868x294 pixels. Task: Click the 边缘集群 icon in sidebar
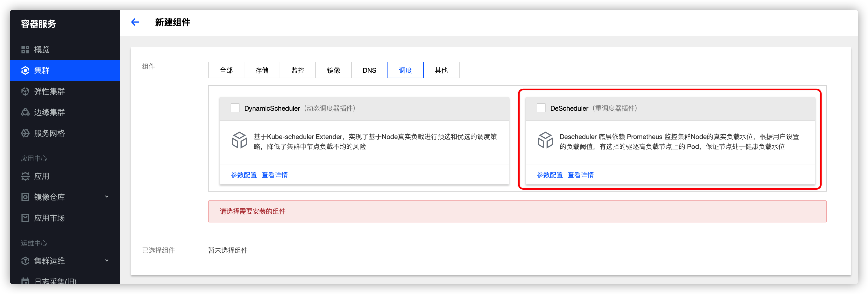[25, 112]
